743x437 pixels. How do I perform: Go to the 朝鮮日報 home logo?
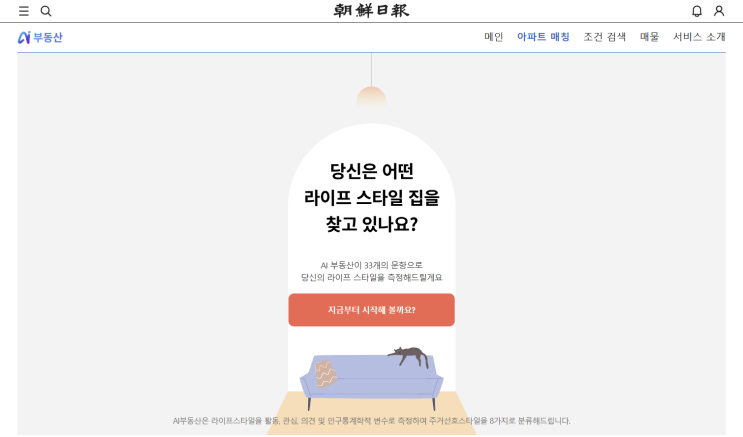[371, 10]
